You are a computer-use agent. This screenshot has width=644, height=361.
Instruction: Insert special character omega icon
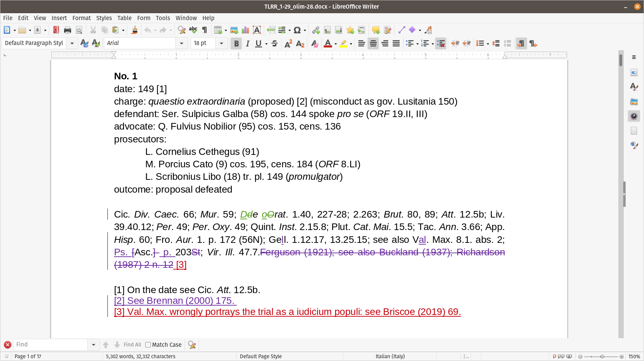[x=297, y=30]
